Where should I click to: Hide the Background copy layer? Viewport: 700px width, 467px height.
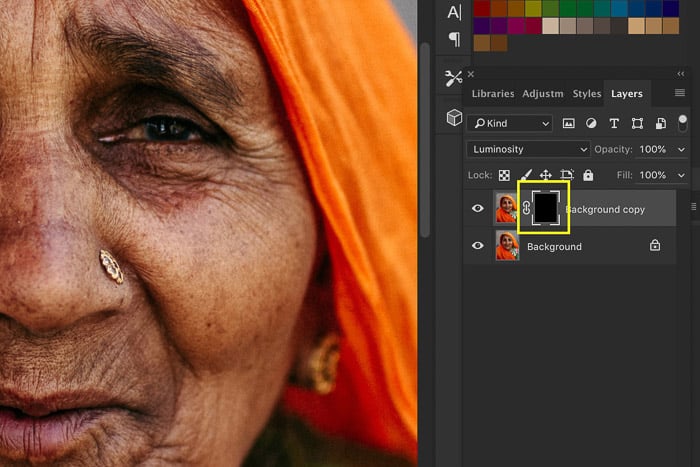(x=478, y=208)
